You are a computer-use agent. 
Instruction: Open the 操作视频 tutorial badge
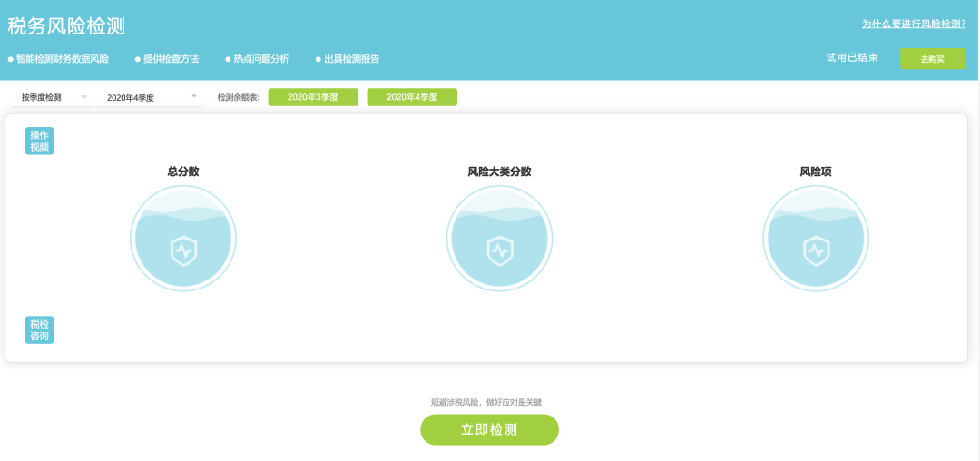click(x=40, y=141)
